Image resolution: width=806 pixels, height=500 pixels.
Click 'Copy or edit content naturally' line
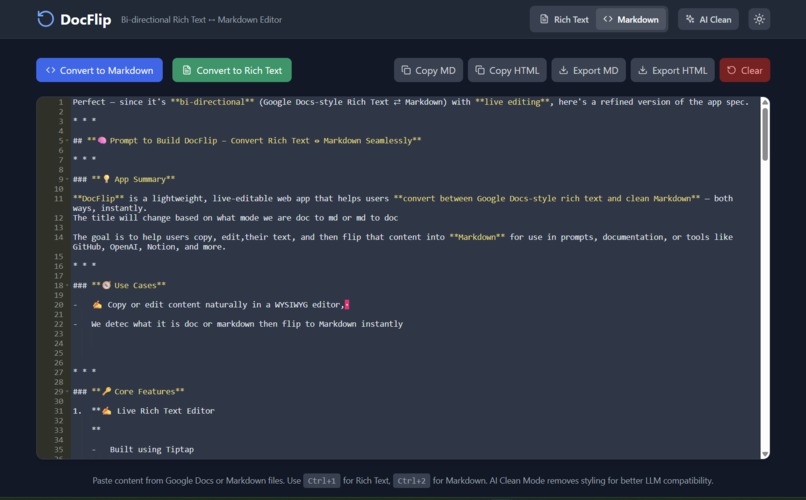tap(225, 305)
